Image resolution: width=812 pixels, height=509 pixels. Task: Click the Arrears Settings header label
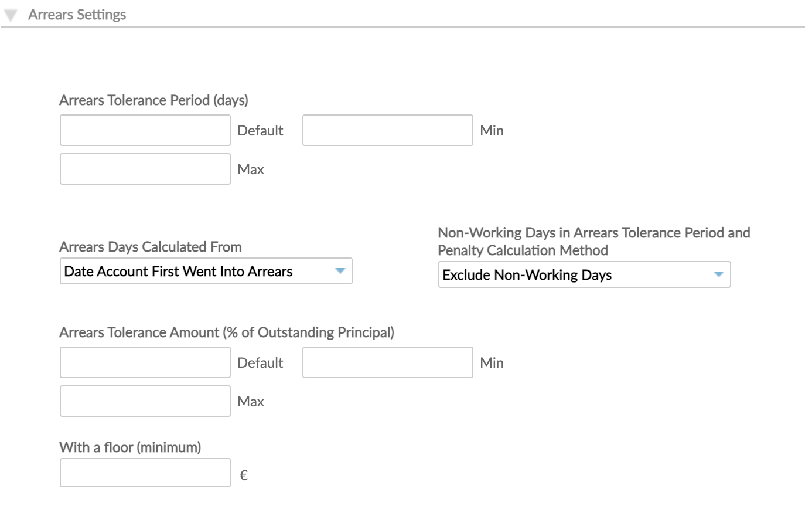[77, 14]
